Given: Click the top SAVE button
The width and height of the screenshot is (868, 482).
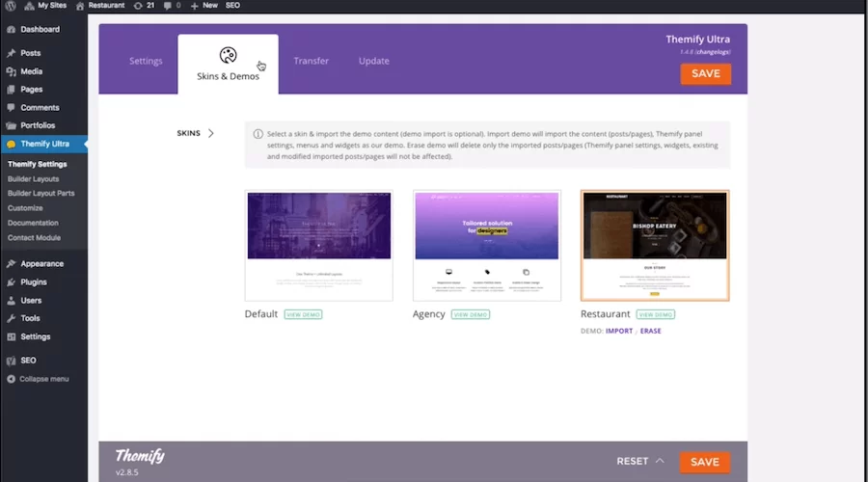Looking at the screenshot, I should 706,73.
